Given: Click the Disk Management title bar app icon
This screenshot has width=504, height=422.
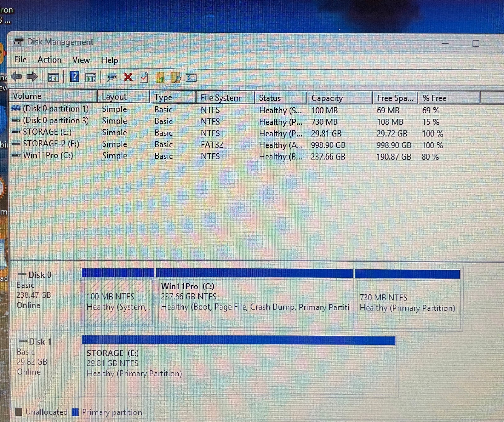Looking at the screenshot, I should (x=18, y=42).
